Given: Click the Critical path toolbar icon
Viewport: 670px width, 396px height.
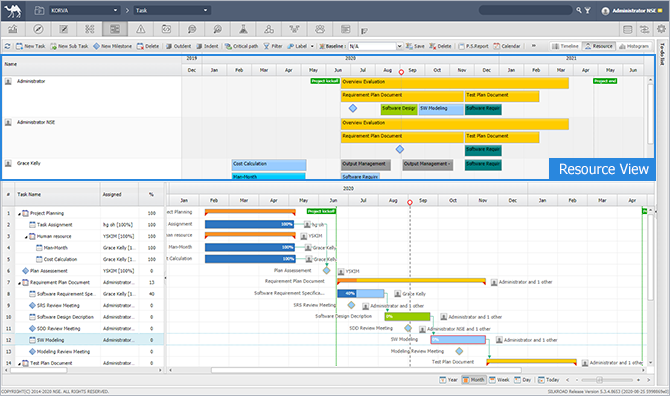Looking at the screenshot, I should 229,46.
